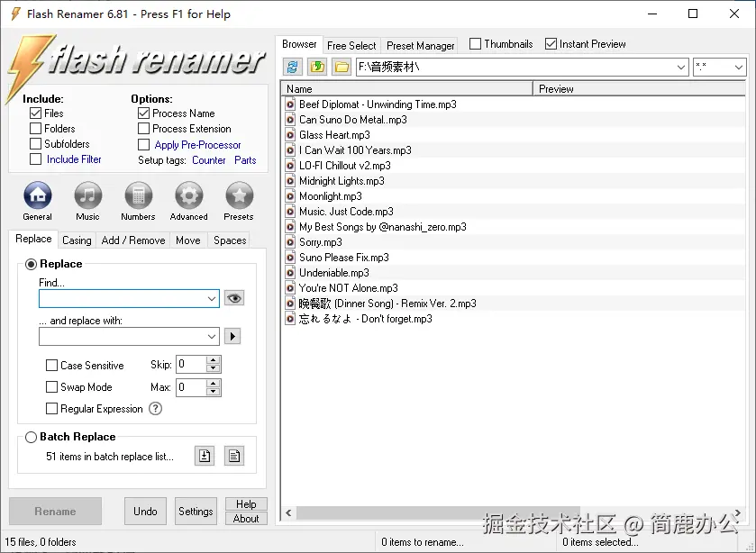Click the question mark help for Regular Expression
The height and width of the screenshot is (553, 756).
pyautogui.click(x=155, y=408)
